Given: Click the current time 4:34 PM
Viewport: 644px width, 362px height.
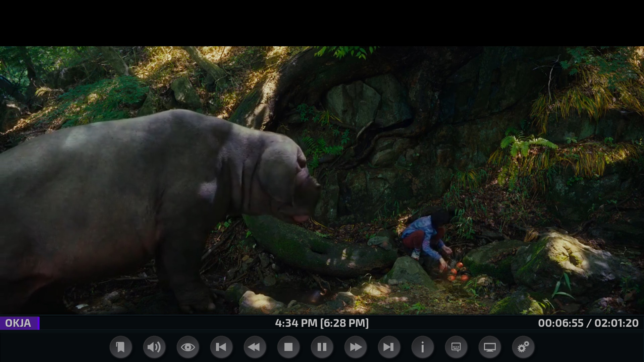Looking at the screenshot, I should tap(296, 323).
